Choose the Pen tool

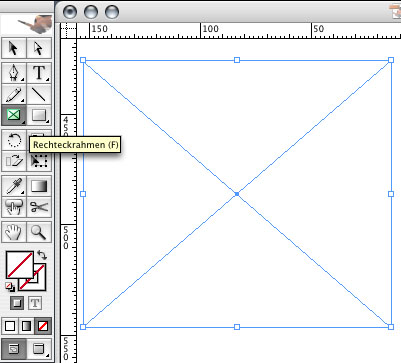[x=14, y=73]
